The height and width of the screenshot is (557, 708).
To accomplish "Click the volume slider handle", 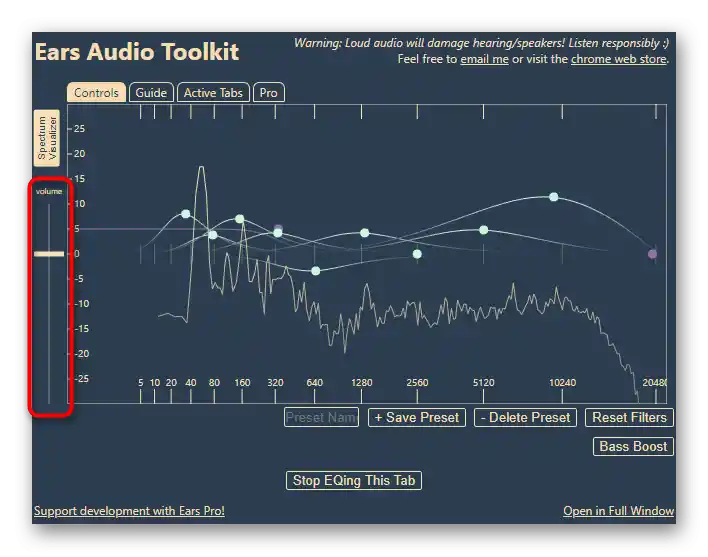I will [49, 254].
